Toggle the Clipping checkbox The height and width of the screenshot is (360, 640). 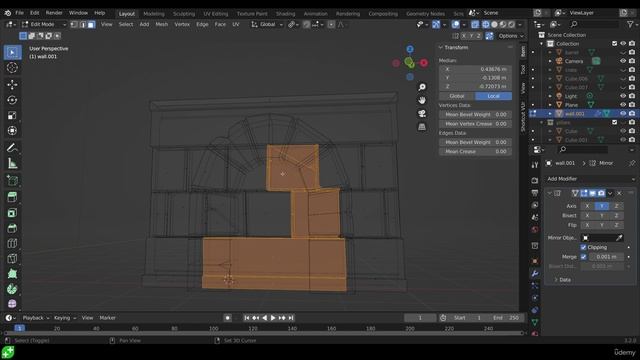[x=583, y=247]
